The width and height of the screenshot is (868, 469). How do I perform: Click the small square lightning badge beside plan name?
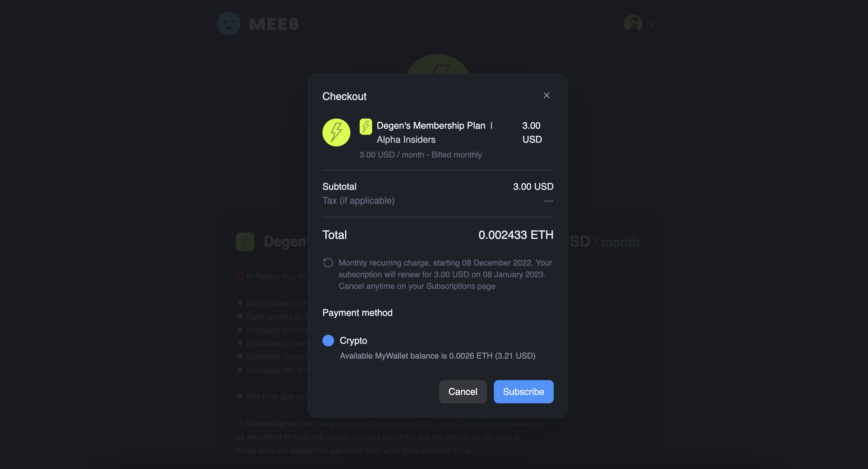(366, 126)
